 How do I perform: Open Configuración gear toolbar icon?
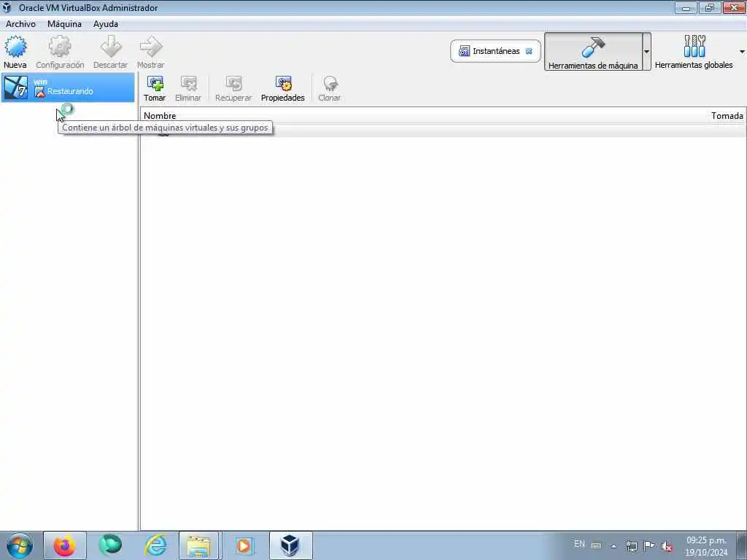(60, 47)
